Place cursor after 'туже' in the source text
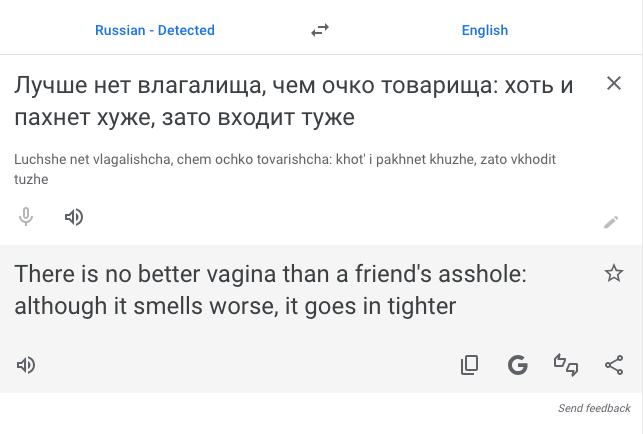The image size is (643, 434). [356, 119]
